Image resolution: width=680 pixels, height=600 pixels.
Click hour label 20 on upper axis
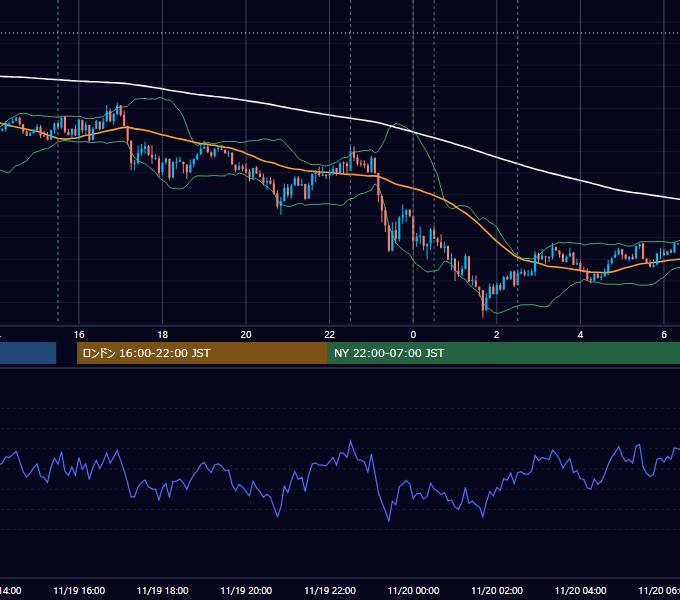click(x=246, y=335)
